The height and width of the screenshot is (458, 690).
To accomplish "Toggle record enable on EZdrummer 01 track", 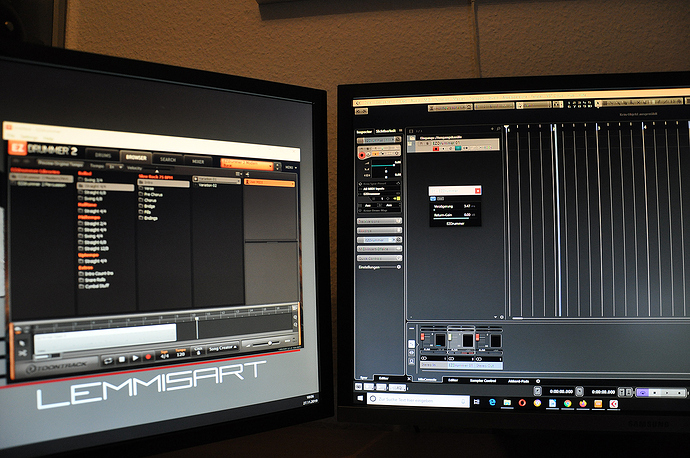I will (436, 149).
